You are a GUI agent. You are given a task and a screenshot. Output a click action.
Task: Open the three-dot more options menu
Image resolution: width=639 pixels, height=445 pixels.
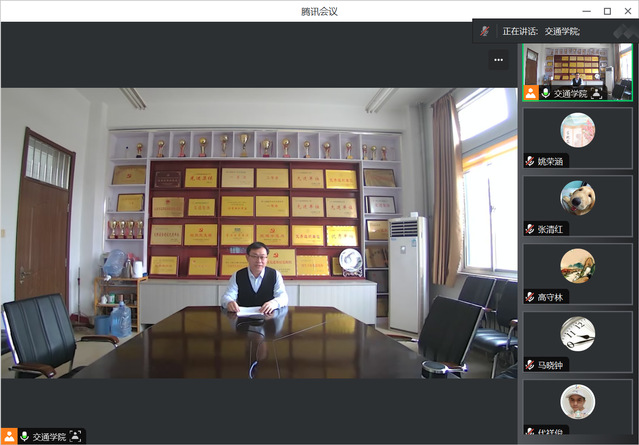[499, 60]
